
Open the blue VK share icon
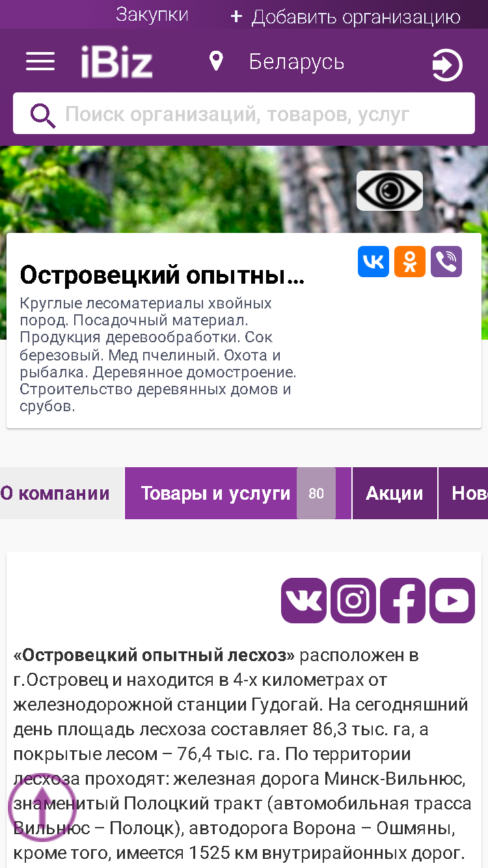point(373,262)
